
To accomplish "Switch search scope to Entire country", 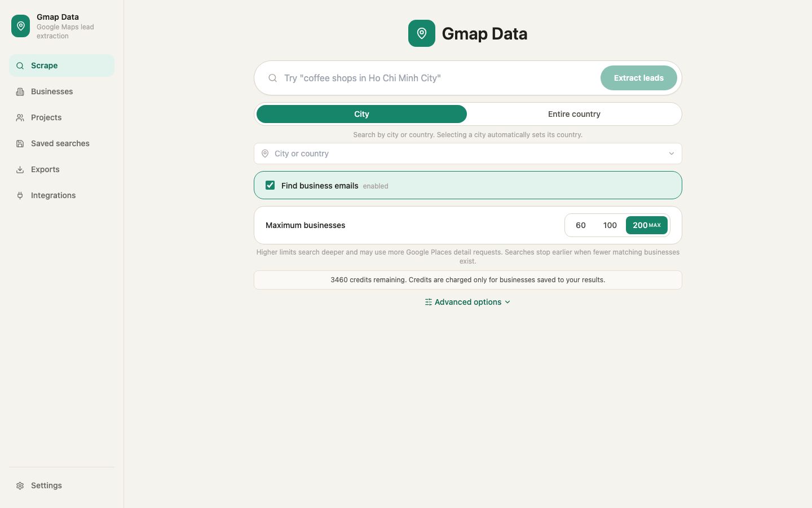I will (574, 114).
